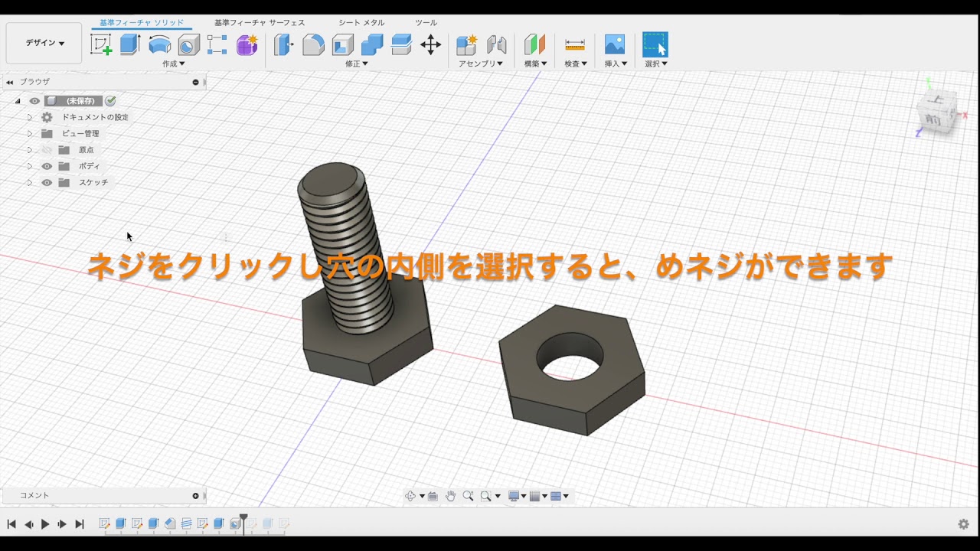Image resolution: width=980 pixels, height=551 pixels.
Task: Open the アセンブリ dropdown menu
Action: click(x=481, y=64)
